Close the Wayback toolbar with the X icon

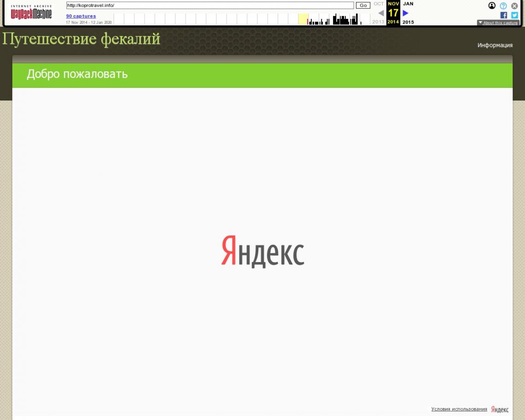(514, 6)
